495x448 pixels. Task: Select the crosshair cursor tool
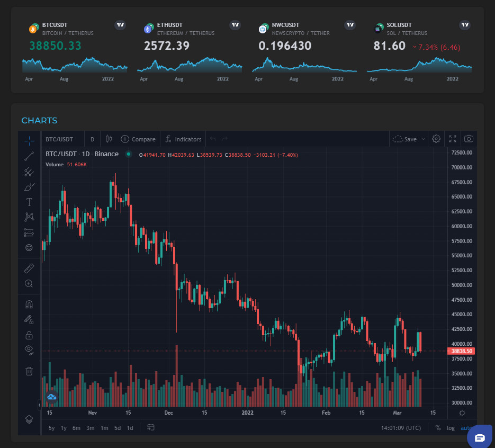pos(29,141)
